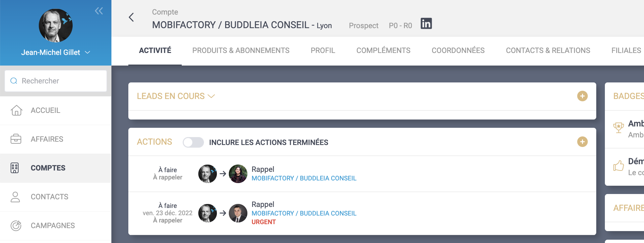
Task: Select the Contacts & Relations tab
Action: [548, 50]
